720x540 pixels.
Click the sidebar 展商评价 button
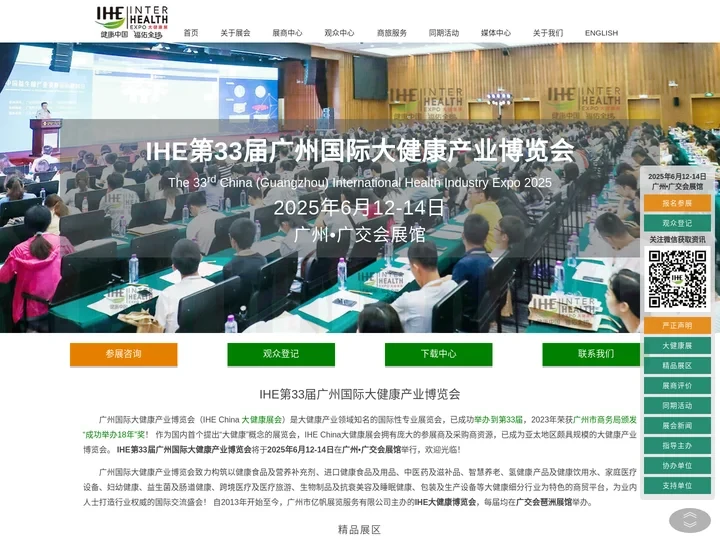(x=677, y=386)
